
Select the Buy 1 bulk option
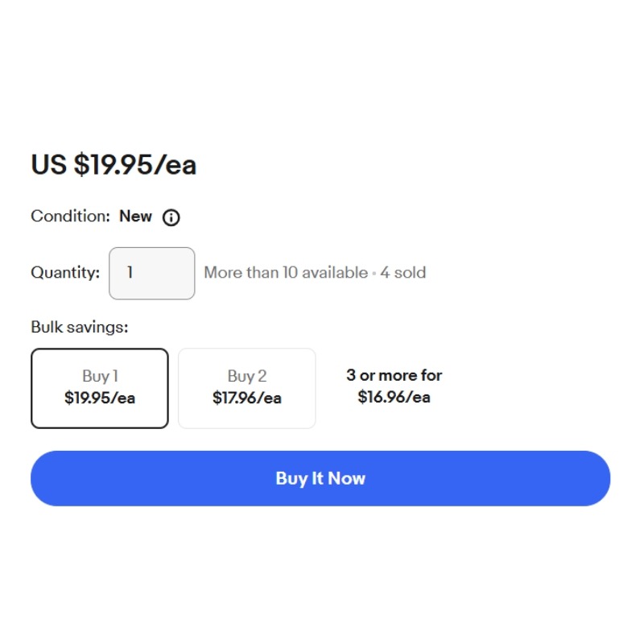click(x=100, y=388)
